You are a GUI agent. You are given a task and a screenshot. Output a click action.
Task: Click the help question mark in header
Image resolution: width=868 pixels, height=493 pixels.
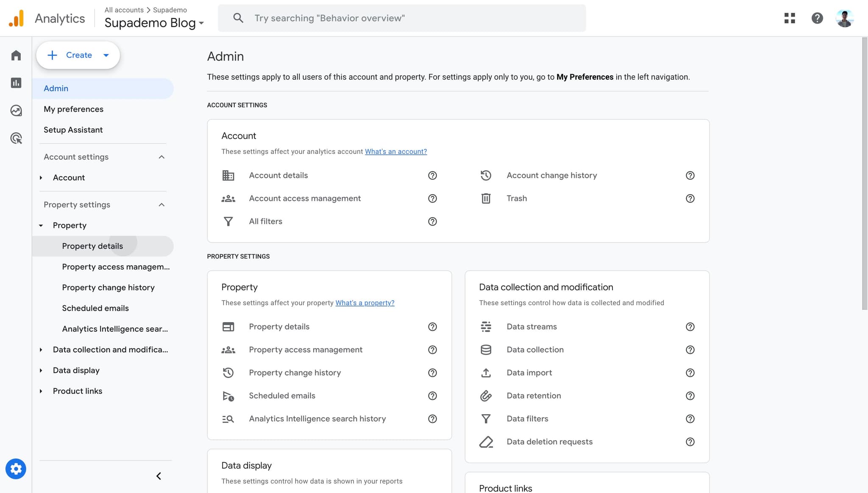click(817, 18)
